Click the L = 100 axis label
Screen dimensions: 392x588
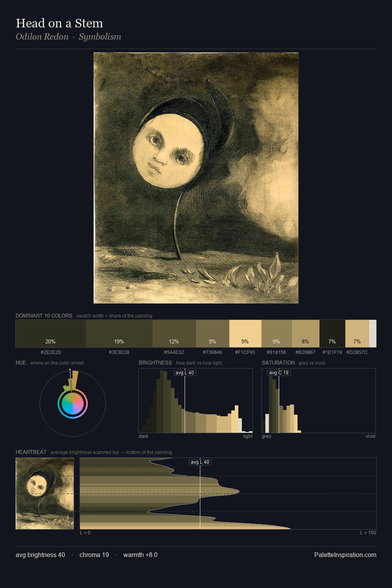pos(368,533)
